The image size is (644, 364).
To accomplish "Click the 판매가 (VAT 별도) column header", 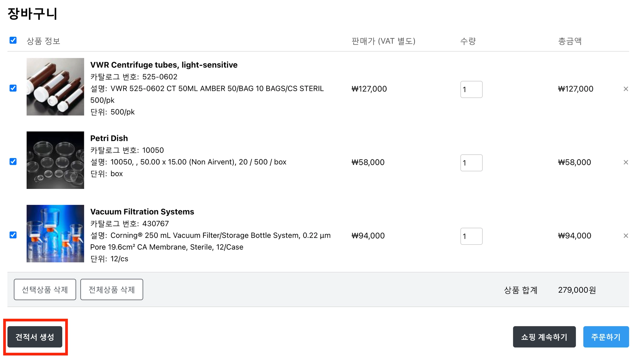I will pos(384,41).
